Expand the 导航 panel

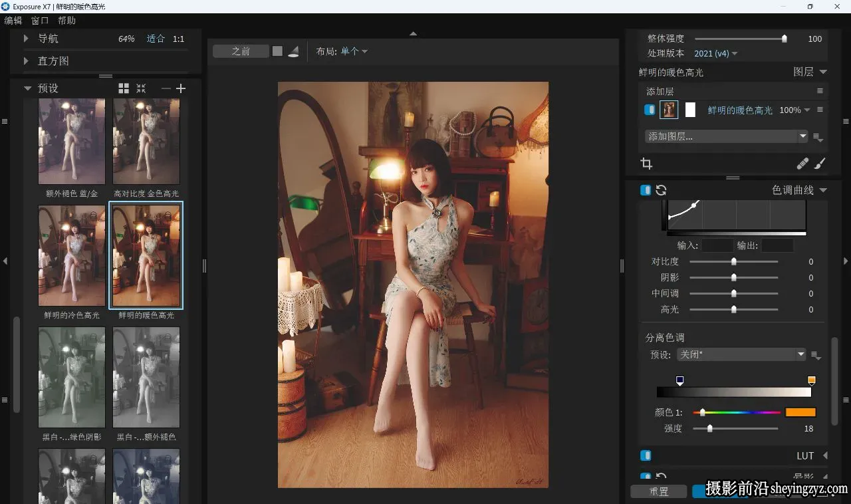point(26,39)
